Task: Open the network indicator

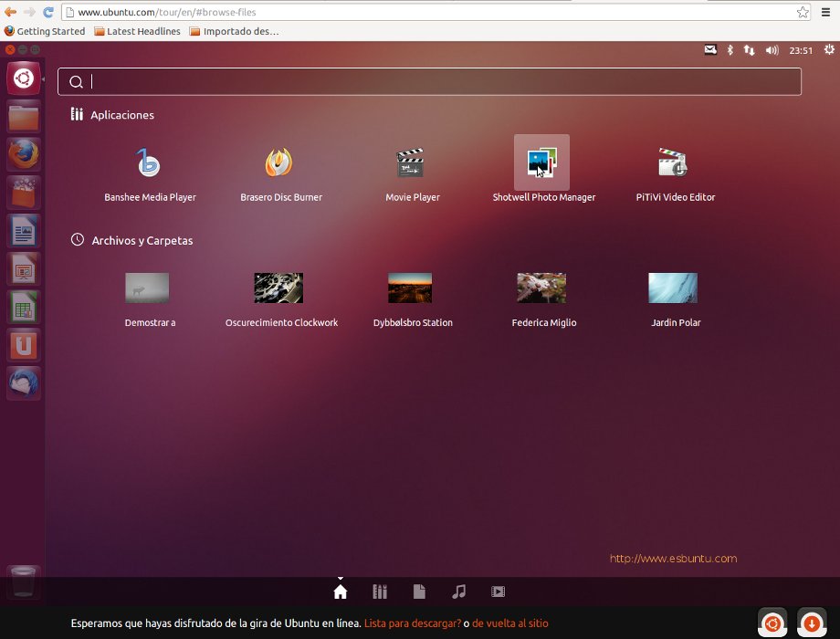Action: click(x=749, y=50)
